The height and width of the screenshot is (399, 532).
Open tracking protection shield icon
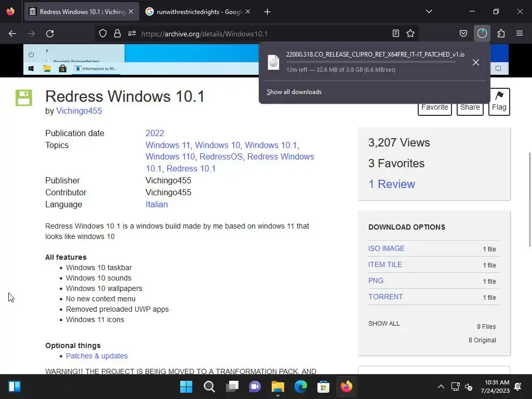click(x=103, y=34)
